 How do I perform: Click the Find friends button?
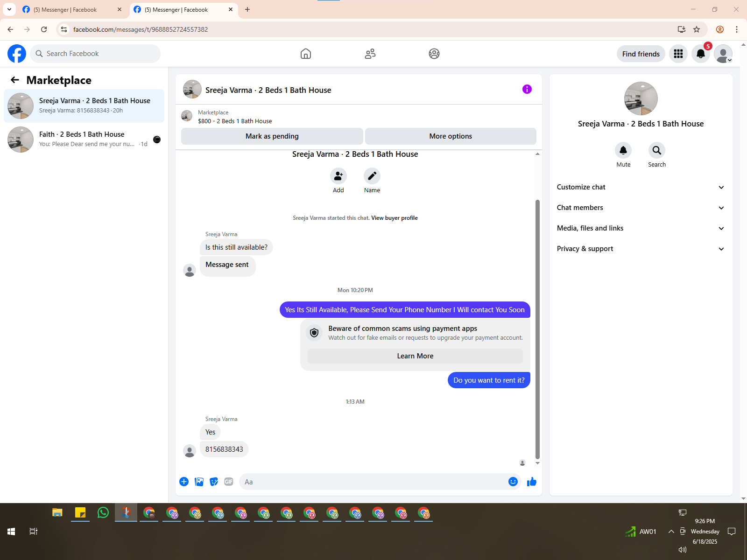pyautogui.click(x=641, y=54)
